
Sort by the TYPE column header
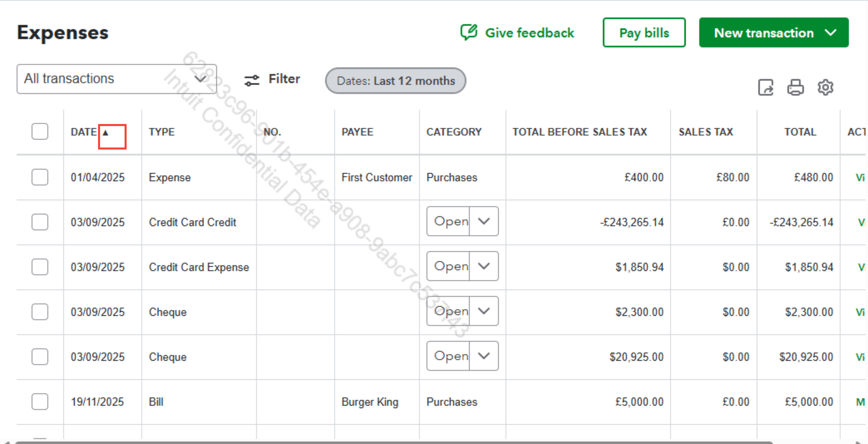coord(162,132)
